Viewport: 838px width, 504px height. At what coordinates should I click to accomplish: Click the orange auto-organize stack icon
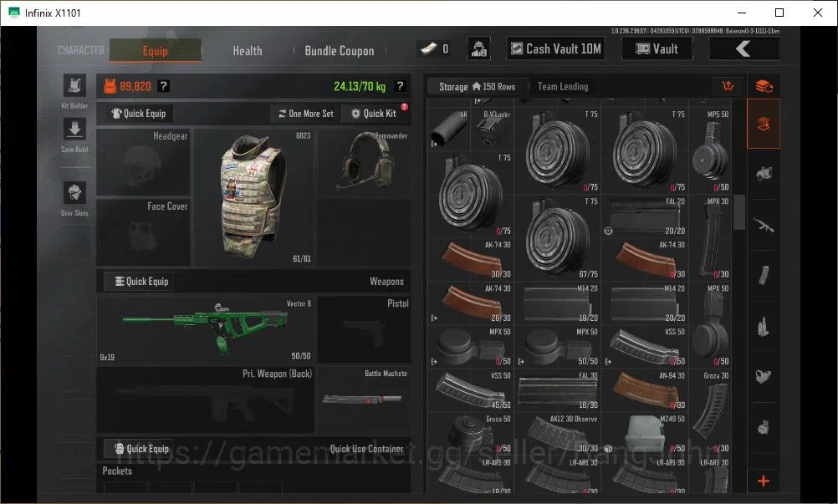coord(764,86)
